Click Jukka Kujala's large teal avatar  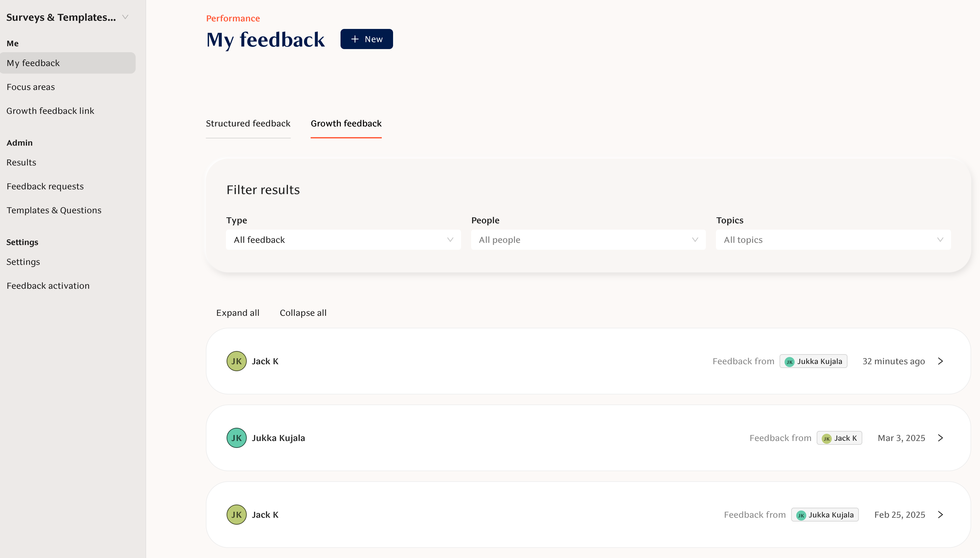click(x=236, y=438)
